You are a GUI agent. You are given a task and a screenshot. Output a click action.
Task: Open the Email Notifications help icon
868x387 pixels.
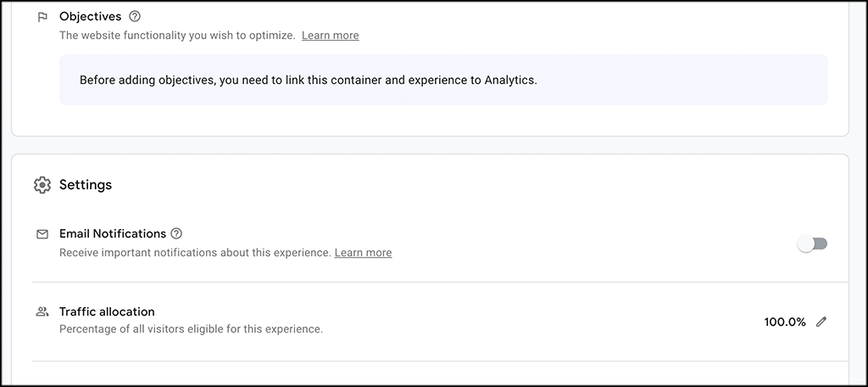coord(176,233)
